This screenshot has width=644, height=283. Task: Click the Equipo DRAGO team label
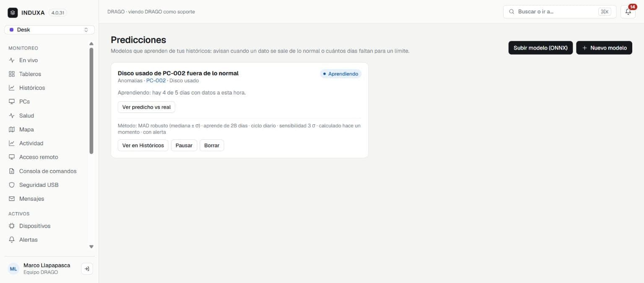click(x=41, y=273)
